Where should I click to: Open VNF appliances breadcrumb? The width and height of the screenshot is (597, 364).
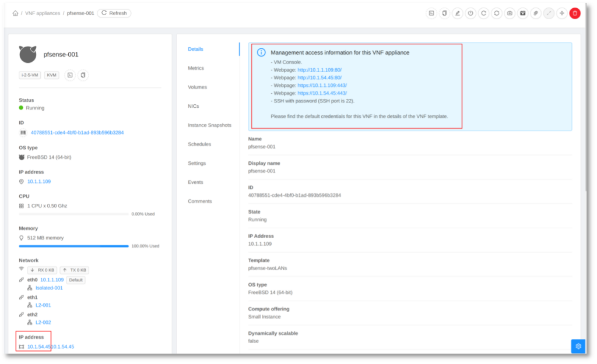coord(43,13)
